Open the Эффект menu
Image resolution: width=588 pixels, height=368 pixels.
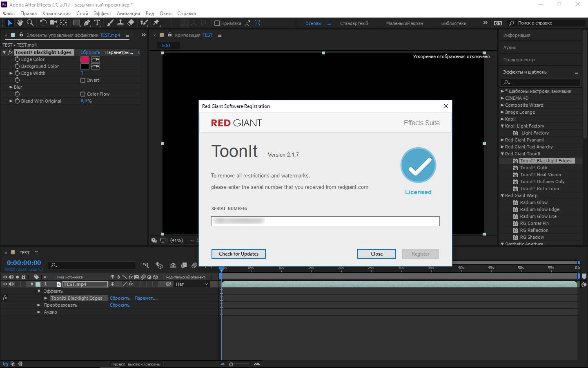(102, 13)
